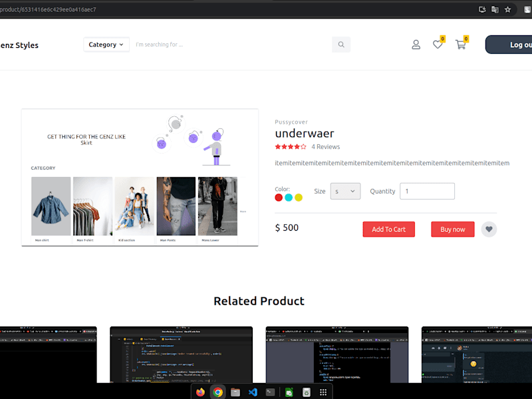Click the Log out button
Screen dimensions: 532x399
[x=509, y=45]
